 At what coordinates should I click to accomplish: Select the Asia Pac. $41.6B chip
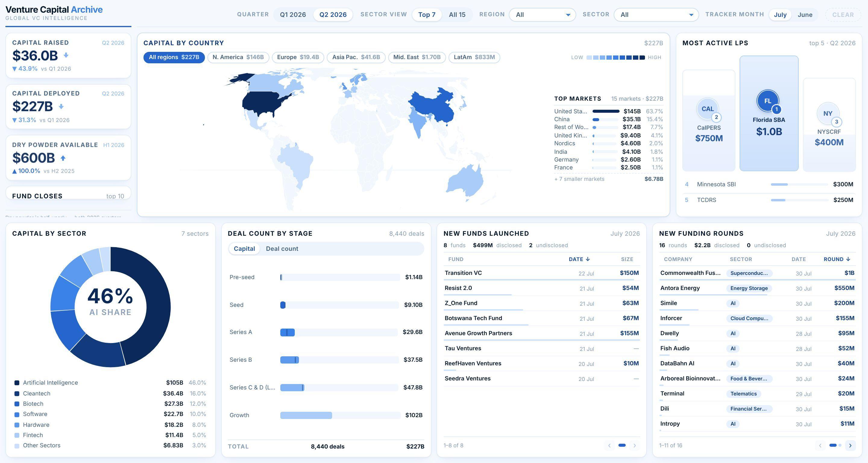[356, 57]
